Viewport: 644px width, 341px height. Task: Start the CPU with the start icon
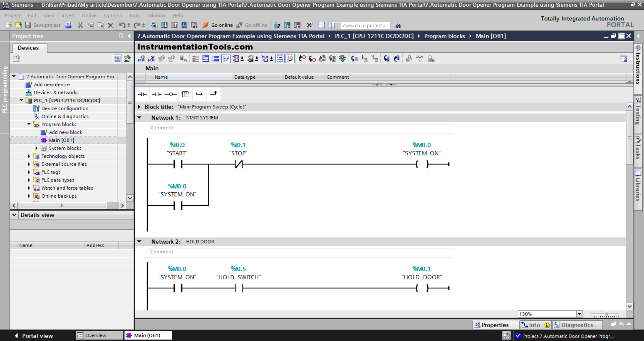(x=287, y=25)
